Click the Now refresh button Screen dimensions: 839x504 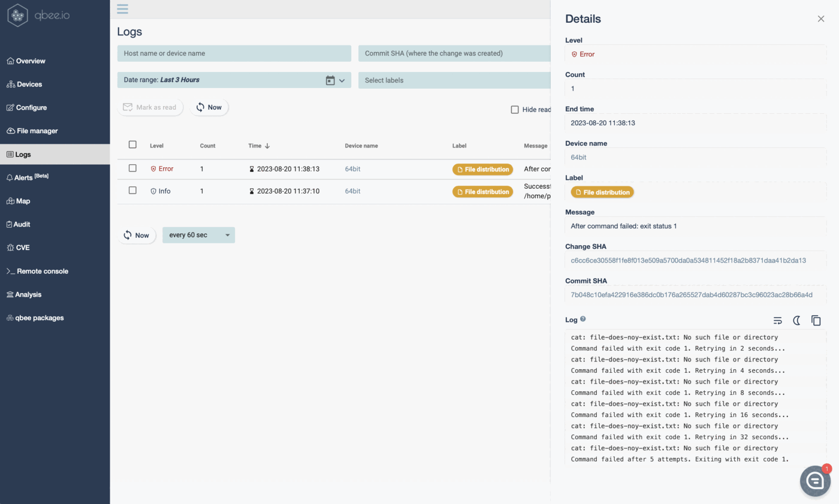(x=209, y=107)
